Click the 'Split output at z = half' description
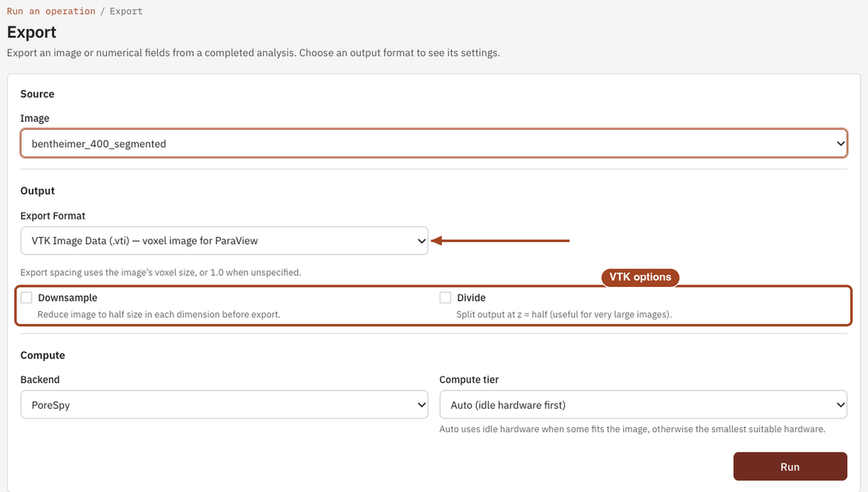868x492 pixels. click(x=564, y=314)
